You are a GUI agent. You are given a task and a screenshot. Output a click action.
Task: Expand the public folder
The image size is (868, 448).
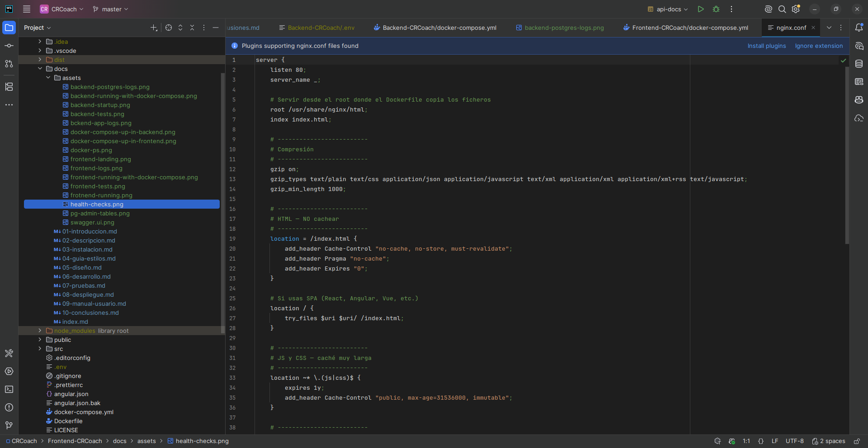(40, 340)
